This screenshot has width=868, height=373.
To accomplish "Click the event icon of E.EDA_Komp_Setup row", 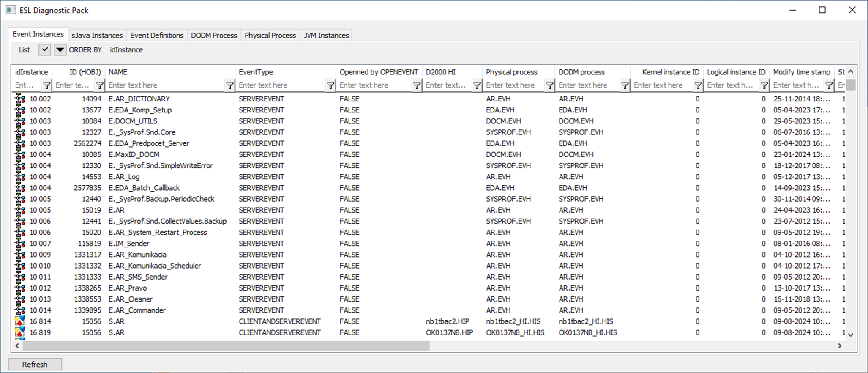I will tap(20, 110).
